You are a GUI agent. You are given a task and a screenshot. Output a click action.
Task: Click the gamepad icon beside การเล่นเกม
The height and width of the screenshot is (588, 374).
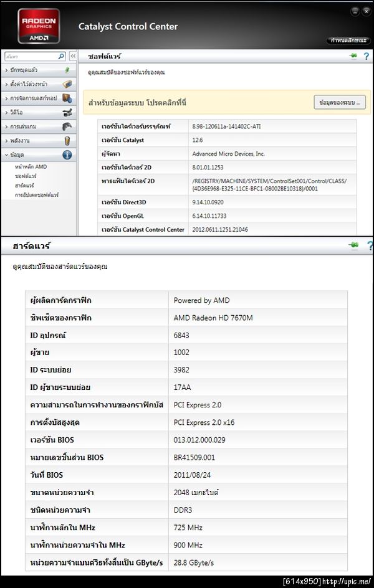pyautogui.click(x=67, y=126)
